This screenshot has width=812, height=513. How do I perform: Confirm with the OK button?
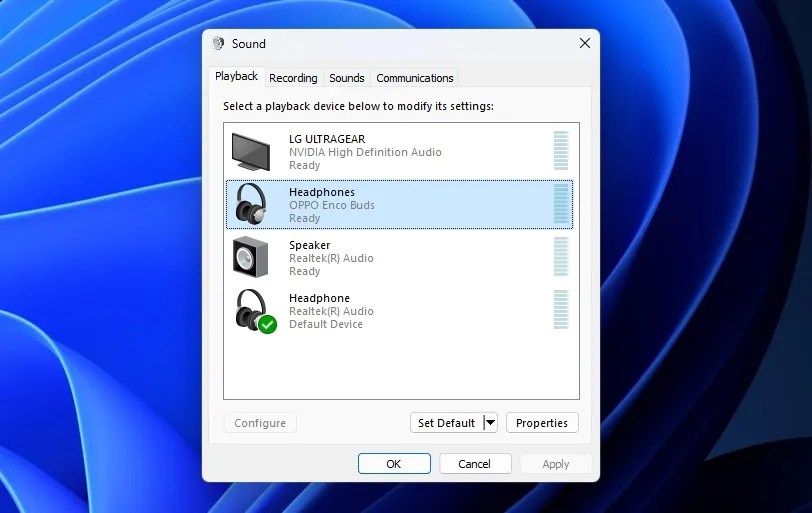pyautogui.click(x=394, y=464)
